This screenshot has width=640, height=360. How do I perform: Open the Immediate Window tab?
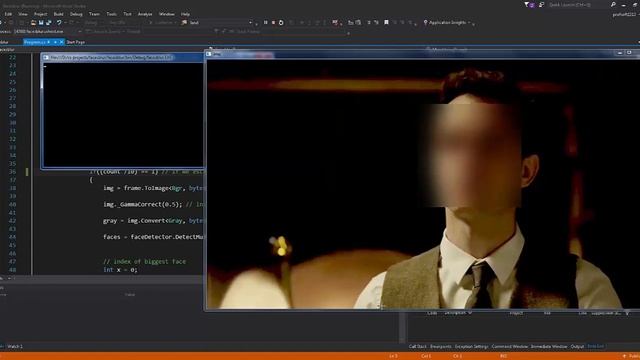(549, 346)
